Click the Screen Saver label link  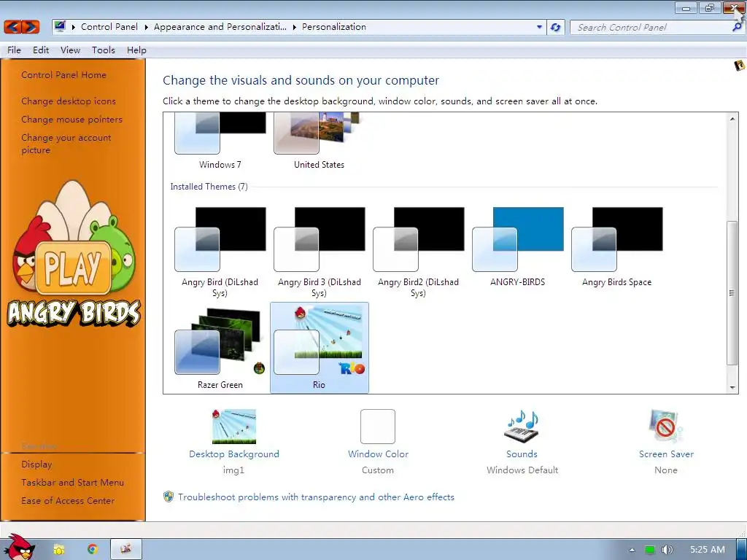(x=666, y=454)
